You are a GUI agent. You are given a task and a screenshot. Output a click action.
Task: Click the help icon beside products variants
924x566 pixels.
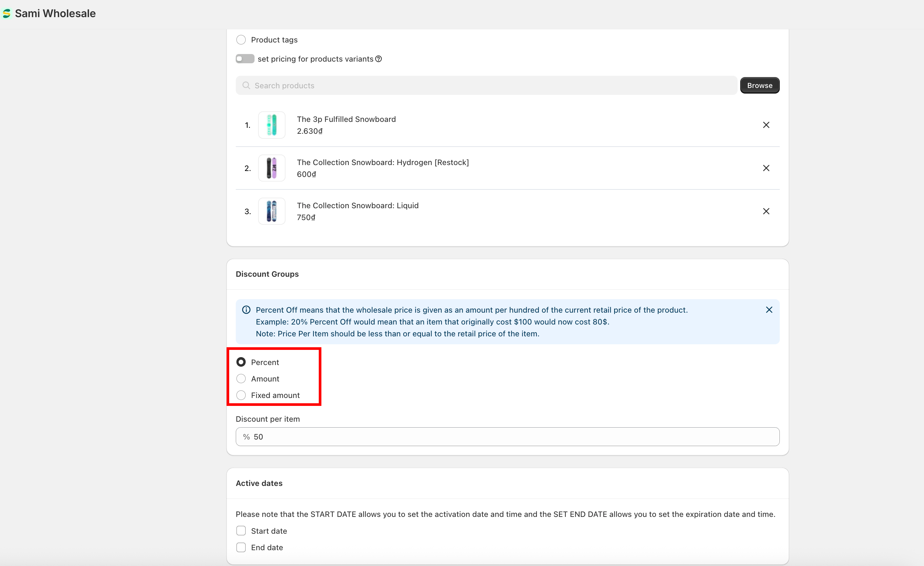pyautogui.click(x=378, y=59)
